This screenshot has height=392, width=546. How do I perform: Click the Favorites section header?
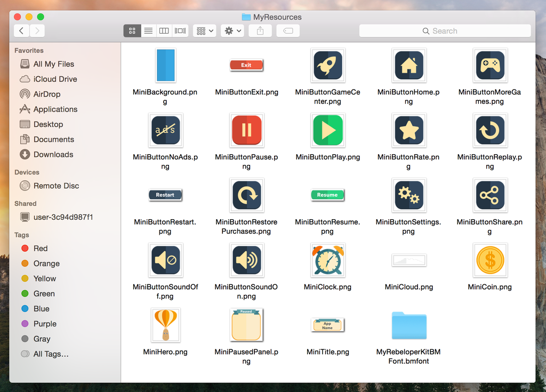pyautogui.click(x=29, y=51)
